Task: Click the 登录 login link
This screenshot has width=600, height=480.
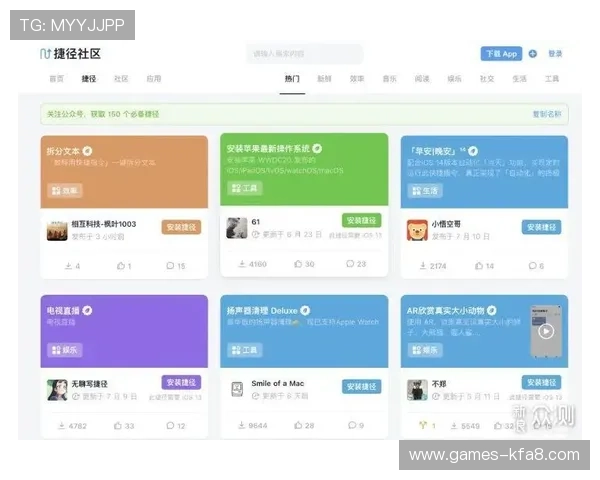Action: pos(555,54)
